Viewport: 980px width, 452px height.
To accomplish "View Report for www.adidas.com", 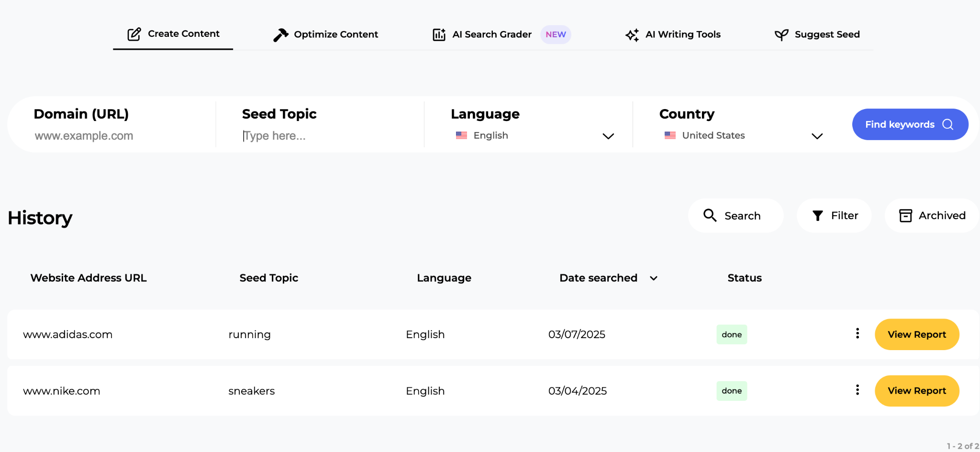I will coord(916,334).
